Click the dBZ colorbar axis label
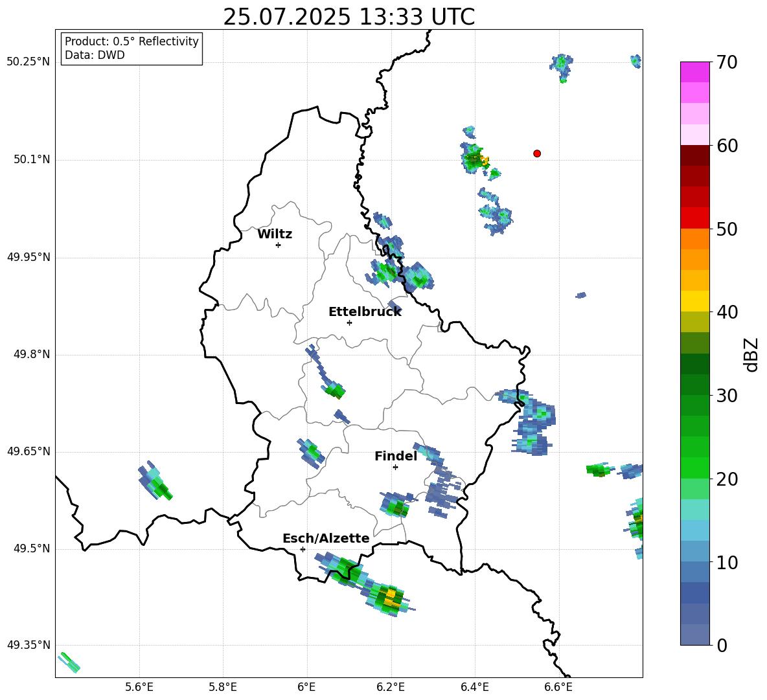 click(750, 354)
